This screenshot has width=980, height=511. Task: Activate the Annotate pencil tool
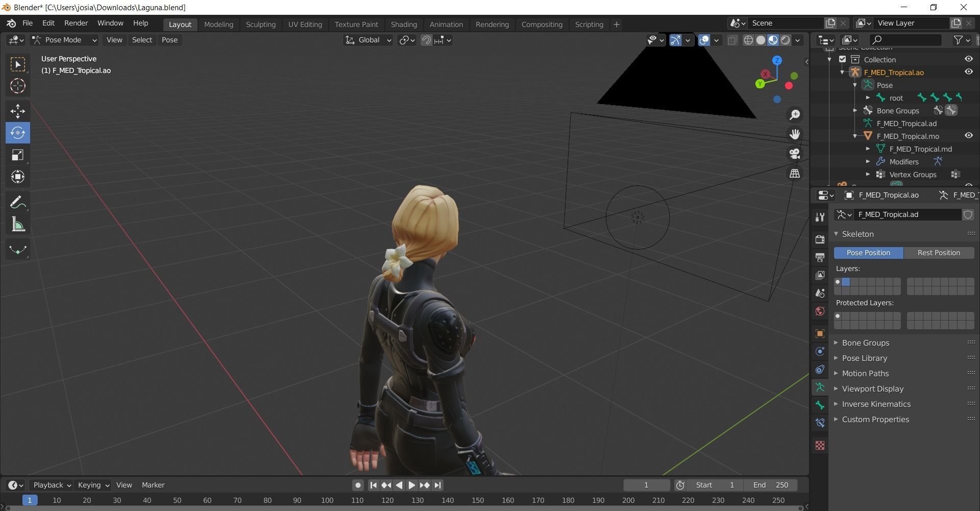18,203
